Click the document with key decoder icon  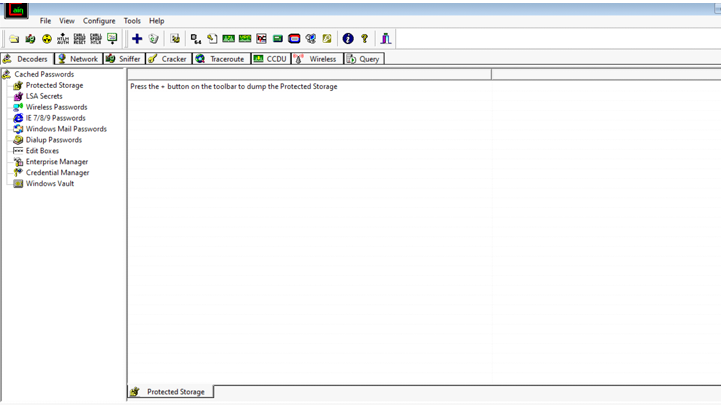(212, 39)
